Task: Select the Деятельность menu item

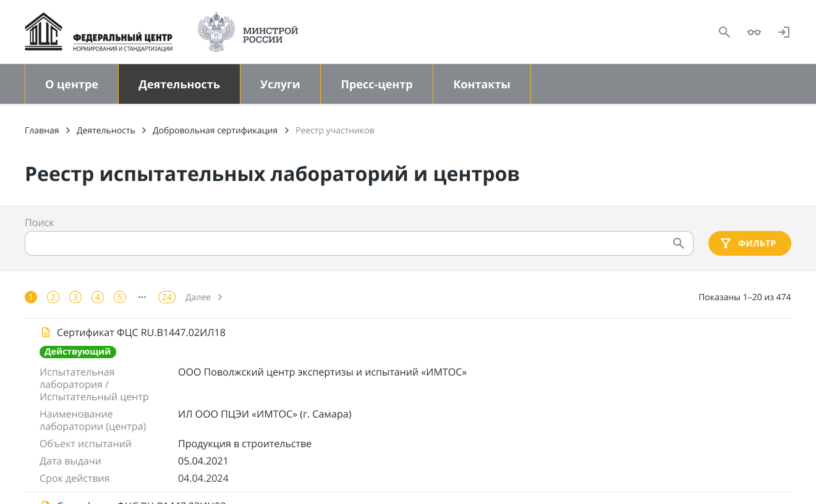Action: (x=179, y=85)
